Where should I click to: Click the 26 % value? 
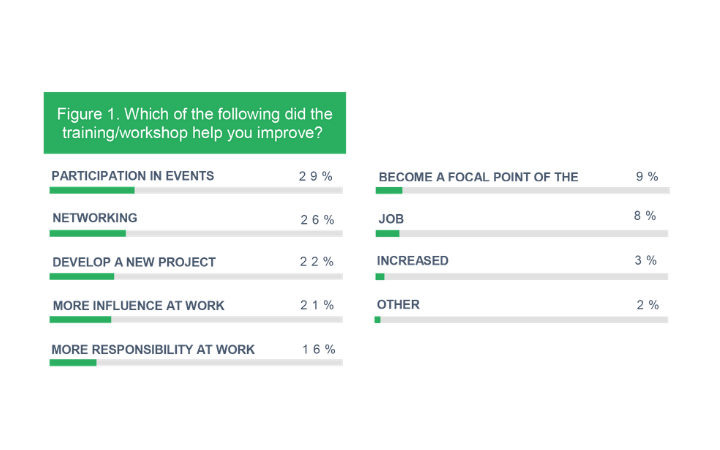[x=317, y=219]
